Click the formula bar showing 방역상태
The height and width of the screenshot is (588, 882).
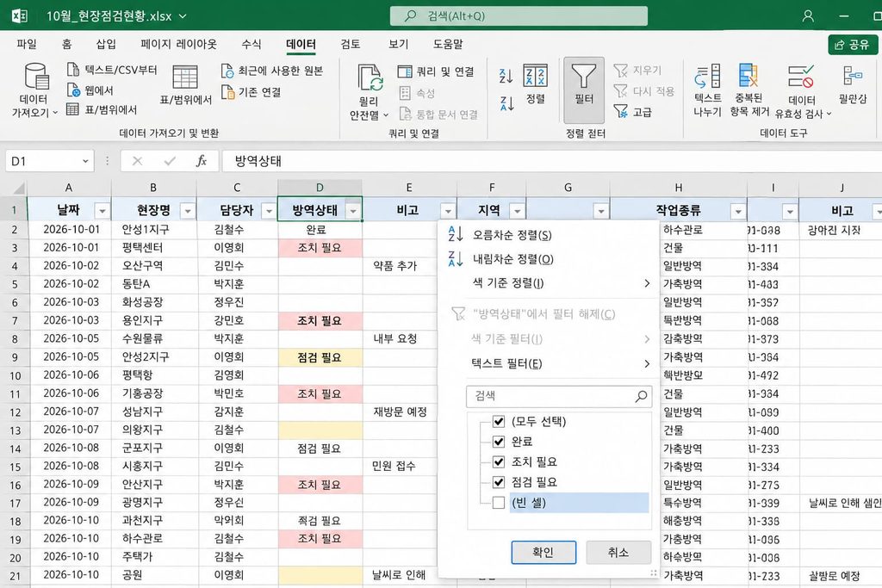click(551, 161)
